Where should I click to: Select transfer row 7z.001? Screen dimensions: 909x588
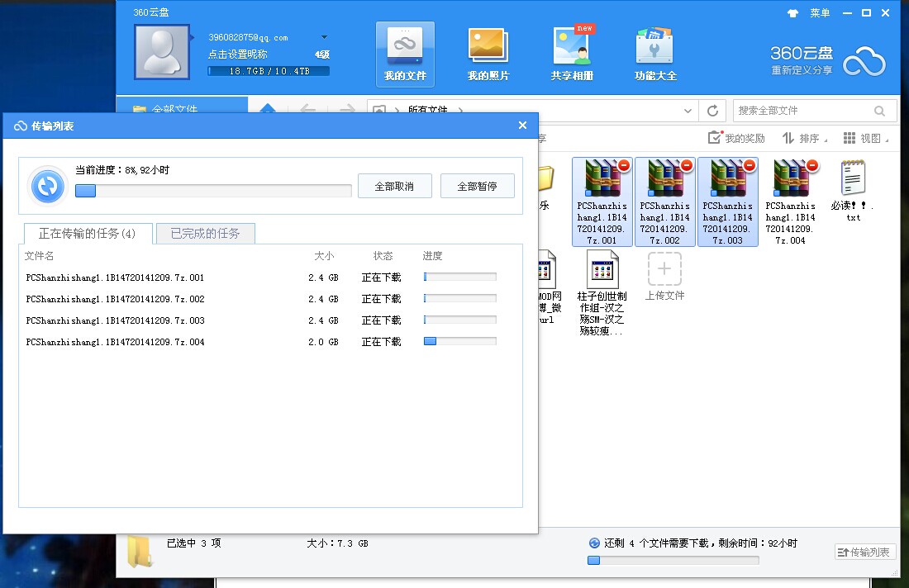click(270, 277)
